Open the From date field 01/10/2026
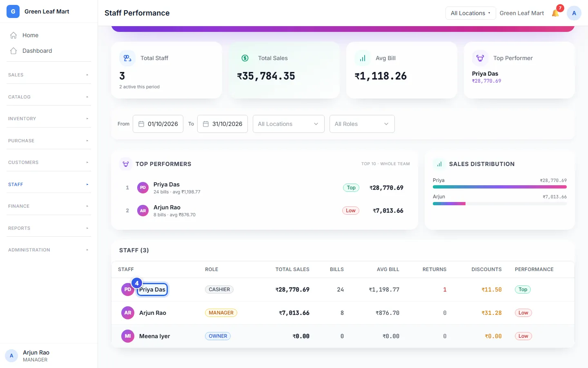 [x=158, y=124]
